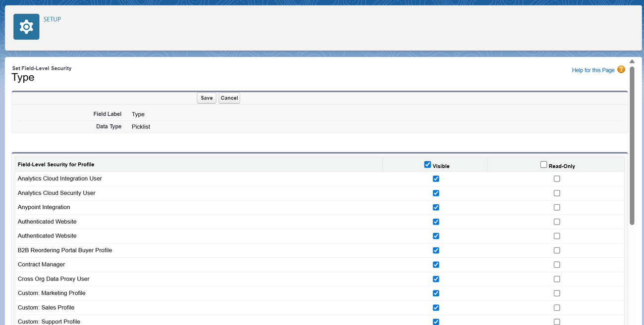The image size is (644, 325).
Task: Click the Cancel button
Action: click(229, 98)
